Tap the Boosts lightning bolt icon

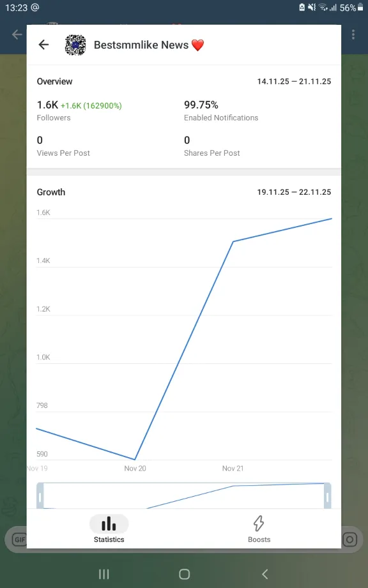(259, 523)
